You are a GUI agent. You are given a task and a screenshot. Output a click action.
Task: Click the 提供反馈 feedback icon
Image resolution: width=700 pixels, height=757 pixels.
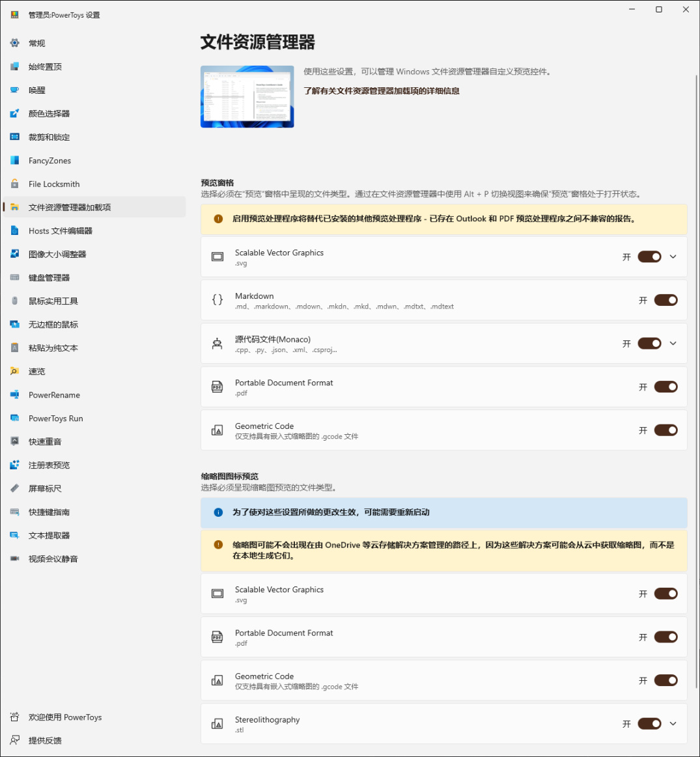[14, 740]
